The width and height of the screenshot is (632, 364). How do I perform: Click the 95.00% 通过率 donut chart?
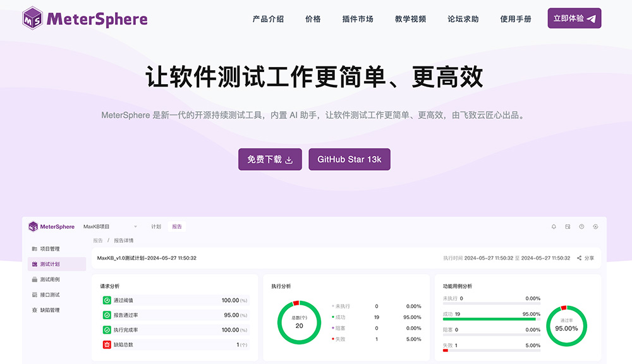click(x=566, y=326)
